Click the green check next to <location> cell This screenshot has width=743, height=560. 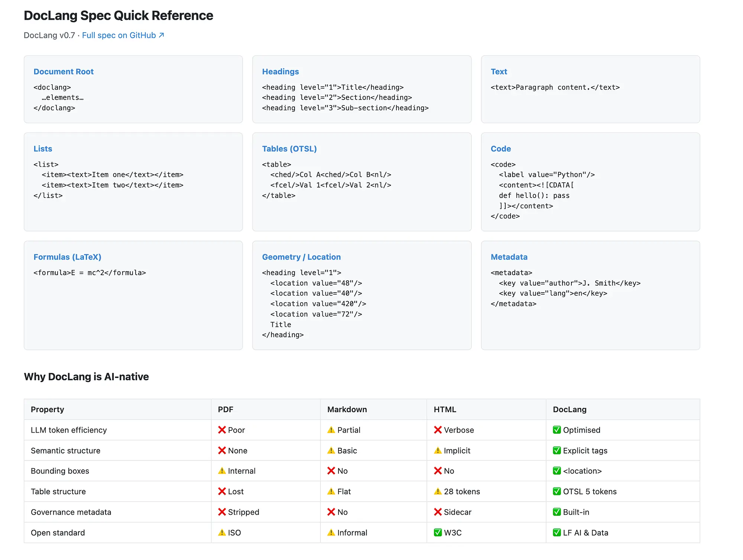[x=557, y=471]
